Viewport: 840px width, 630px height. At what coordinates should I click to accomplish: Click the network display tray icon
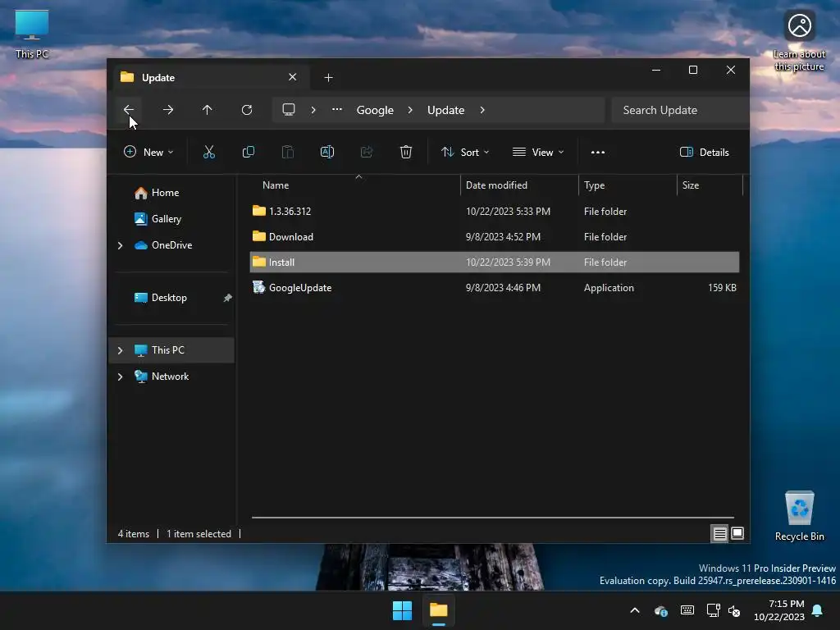[713, 610]
